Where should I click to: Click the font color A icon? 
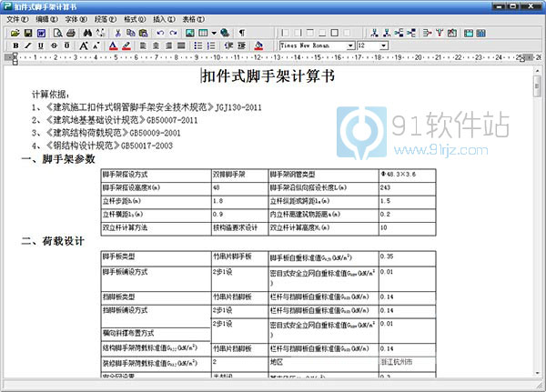tap(113, 45)
